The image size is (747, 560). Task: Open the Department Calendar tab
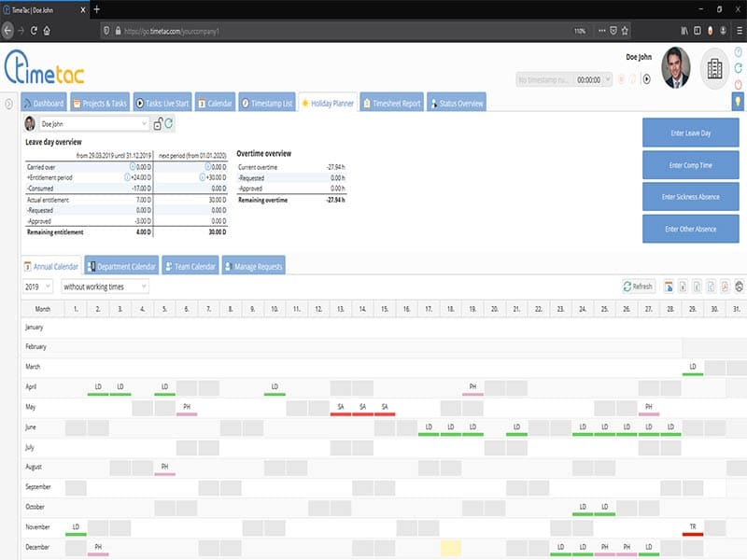click(121, 267)
